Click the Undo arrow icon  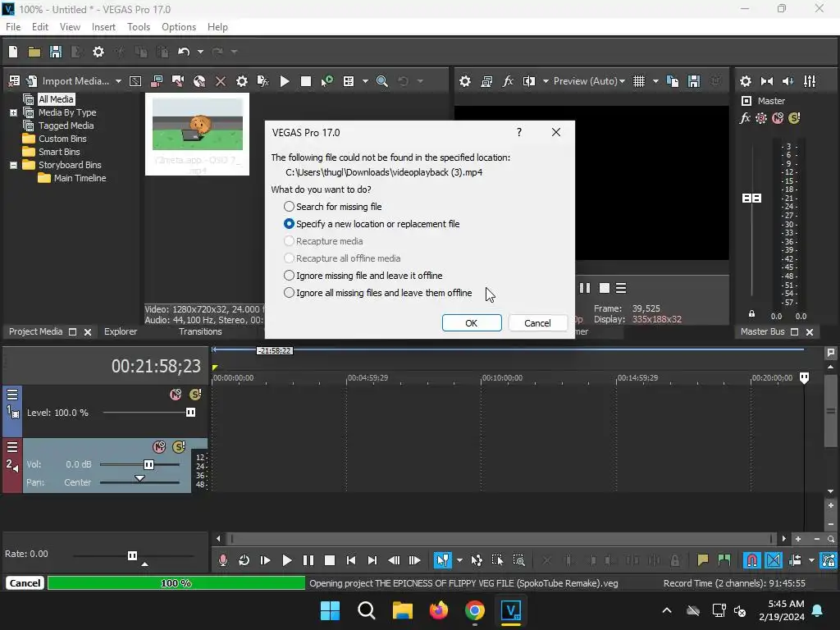[184, 52]
